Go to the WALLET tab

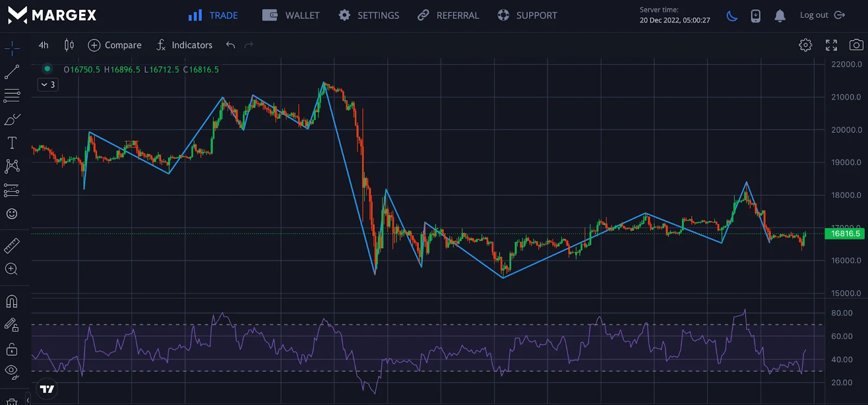coord(291,16)
